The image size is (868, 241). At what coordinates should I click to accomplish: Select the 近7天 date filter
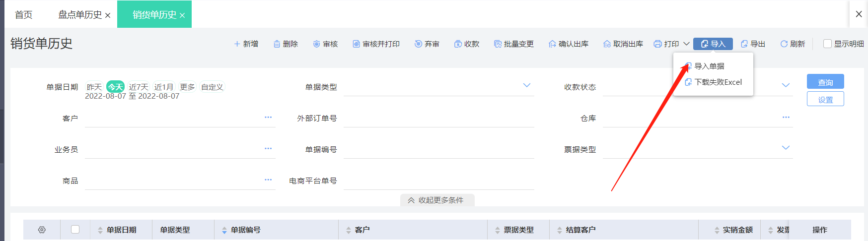[139, 87]
